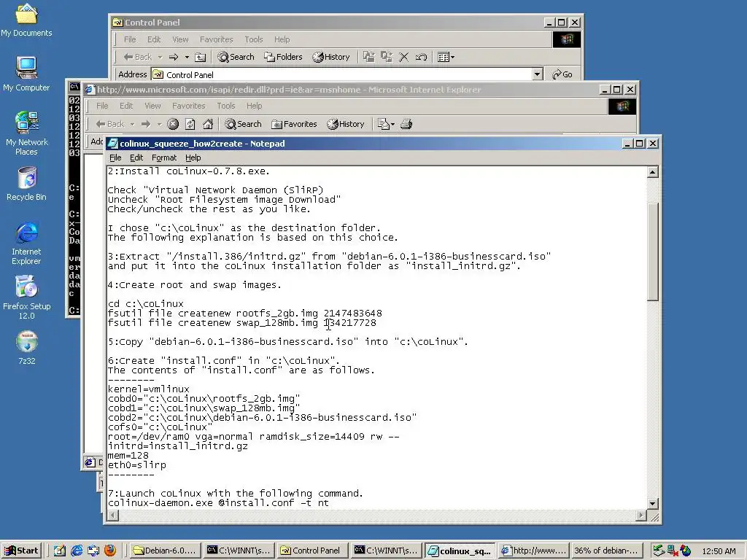Click the "eth0=slirp" line in Notepad
This screenshot has width=747, height=560.
coord(137,464)
